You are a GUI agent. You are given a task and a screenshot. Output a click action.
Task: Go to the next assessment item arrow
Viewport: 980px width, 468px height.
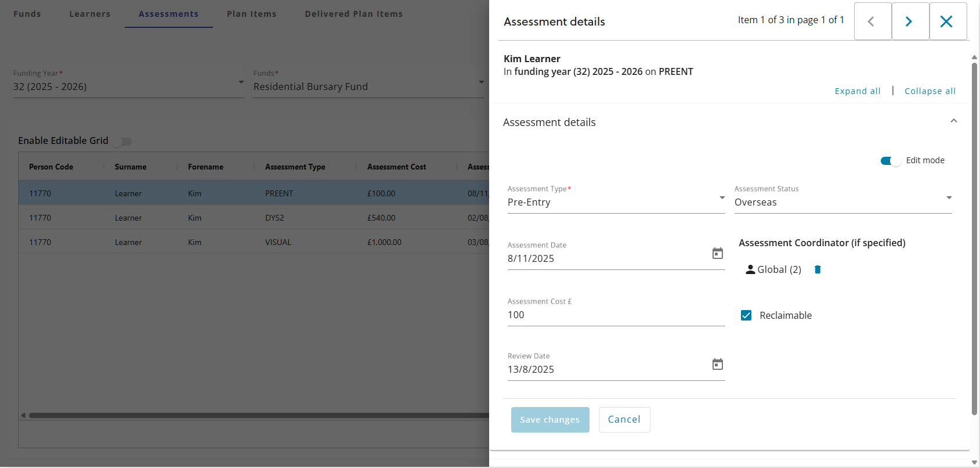(x=910, y=21)
